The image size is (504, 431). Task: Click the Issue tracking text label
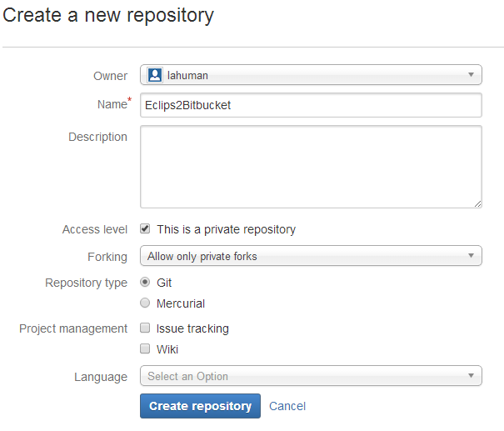click(192, 328)
